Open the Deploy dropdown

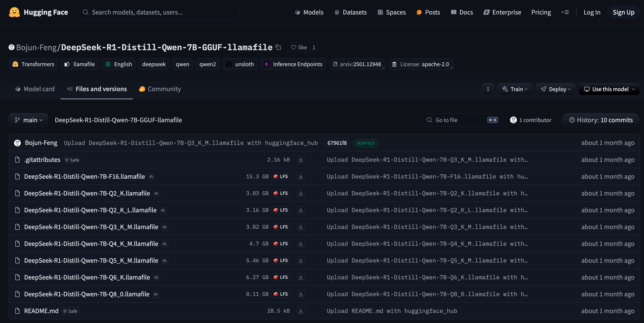coord(555,89)
